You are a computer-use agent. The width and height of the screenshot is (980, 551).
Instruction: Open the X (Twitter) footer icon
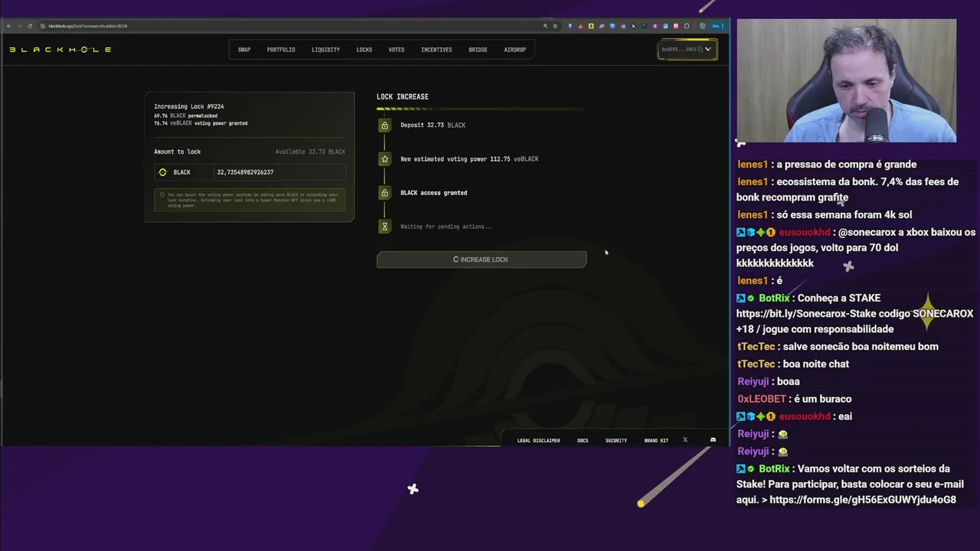tap(685, 440)
